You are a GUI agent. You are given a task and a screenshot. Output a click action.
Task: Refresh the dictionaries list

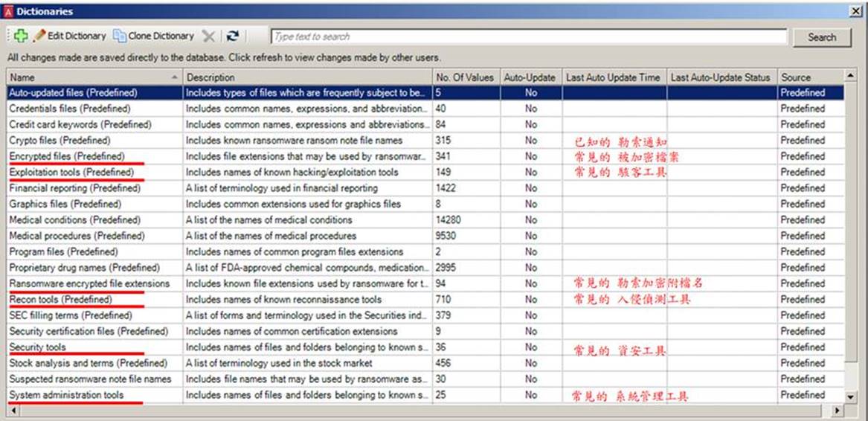233,36
